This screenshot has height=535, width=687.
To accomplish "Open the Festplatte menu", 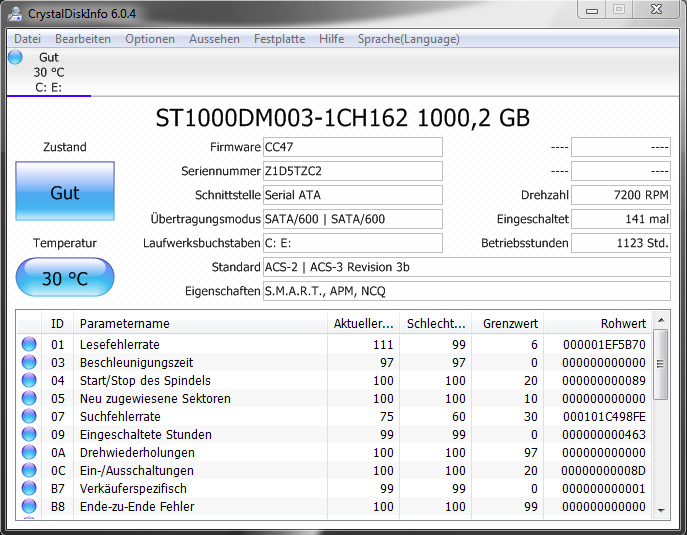I will (x=280, y=39).
